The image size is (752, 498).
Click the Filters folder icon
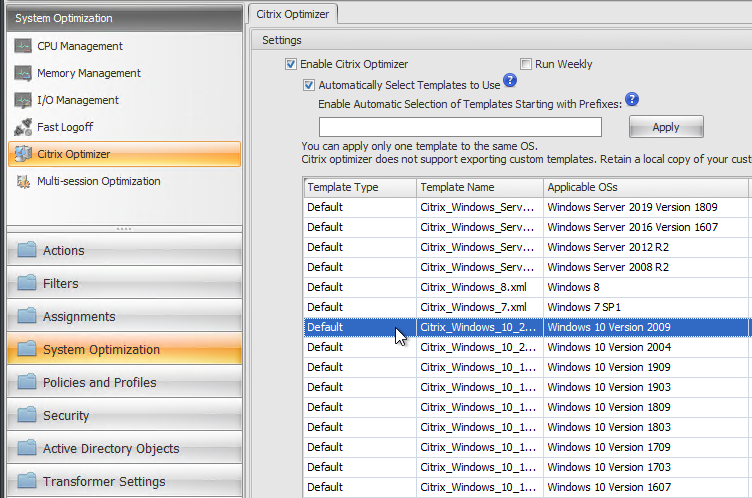pyautogui.click(x=27, y=283)
